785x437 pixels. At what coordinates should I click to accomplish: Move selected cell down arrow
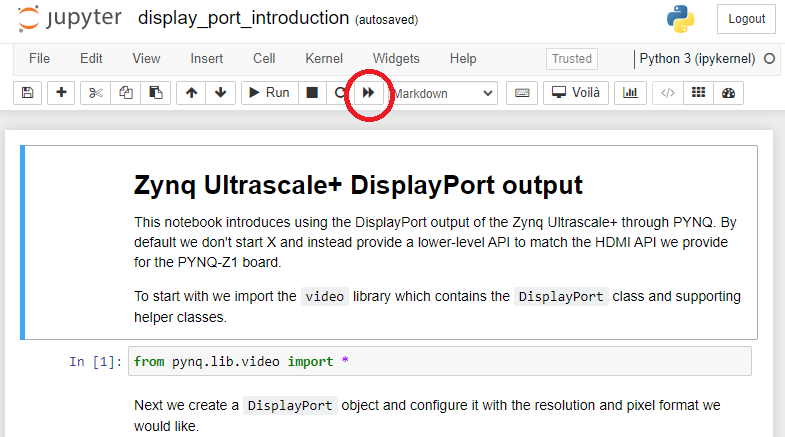220,93
